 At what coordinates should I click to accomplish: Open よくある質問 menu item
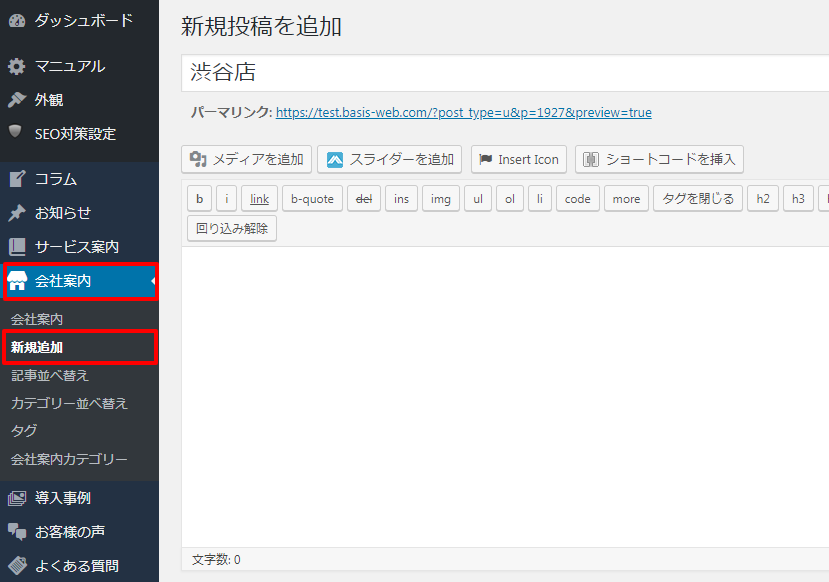[79, 566]
